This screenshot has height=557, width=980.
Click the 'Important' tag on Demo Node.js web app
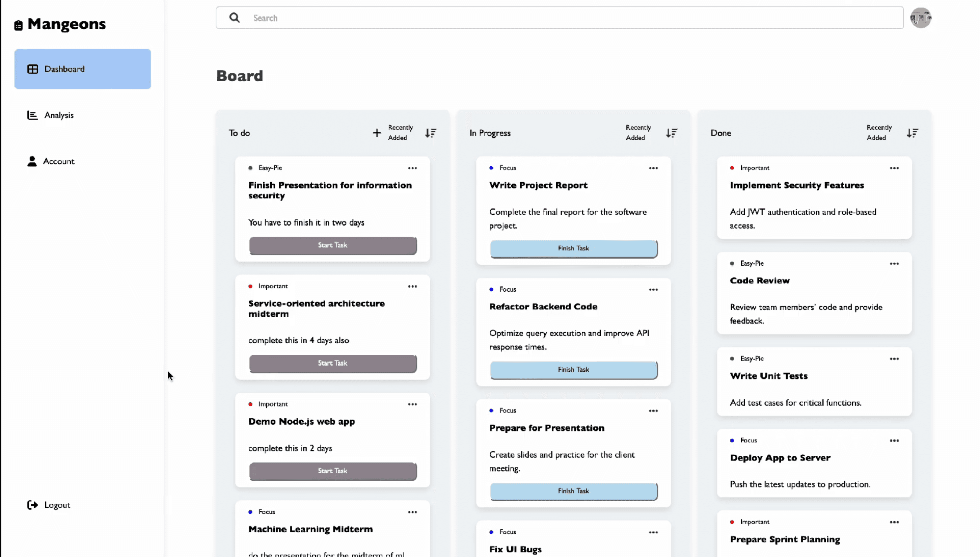tap(273, 404)
